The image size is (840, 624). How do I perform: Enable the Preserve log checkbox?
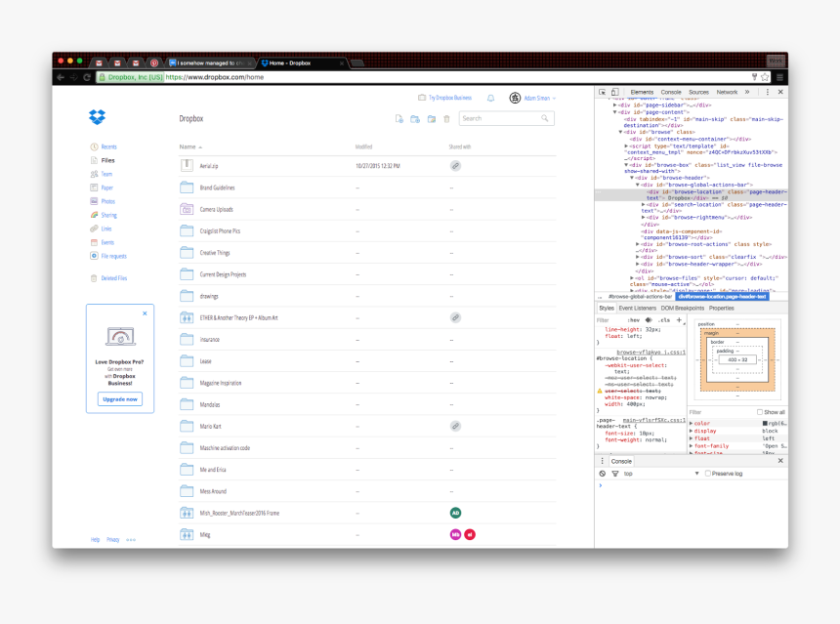pos(708,474)
